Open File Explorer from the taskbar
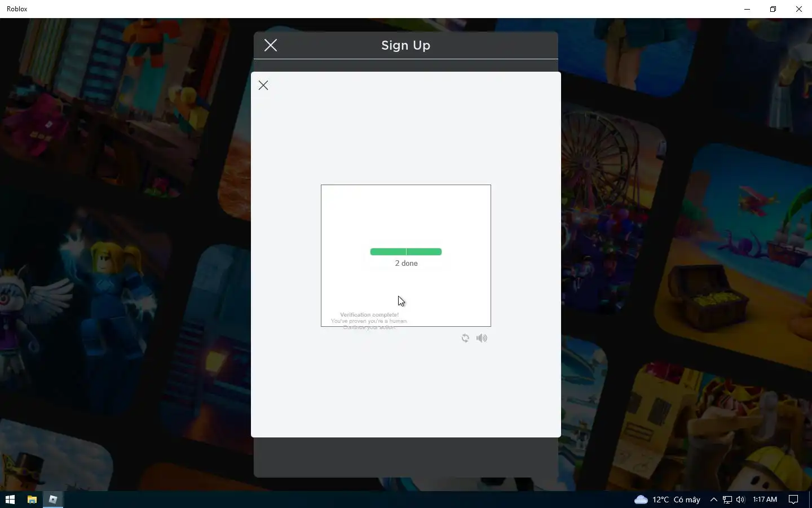This screenshot has height=508, width=812. tap(32, 500)
